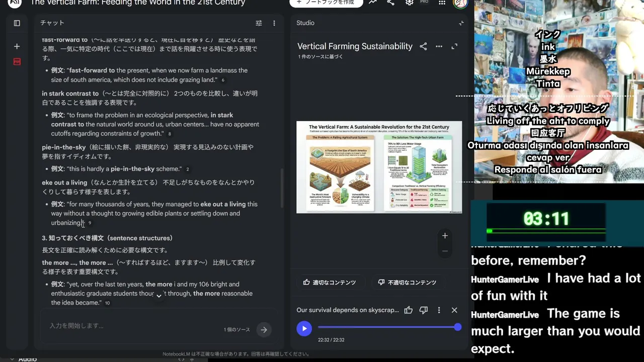Click the 'the more ..., the more ...' heading
644x362 pixels.
click(77, 262)
